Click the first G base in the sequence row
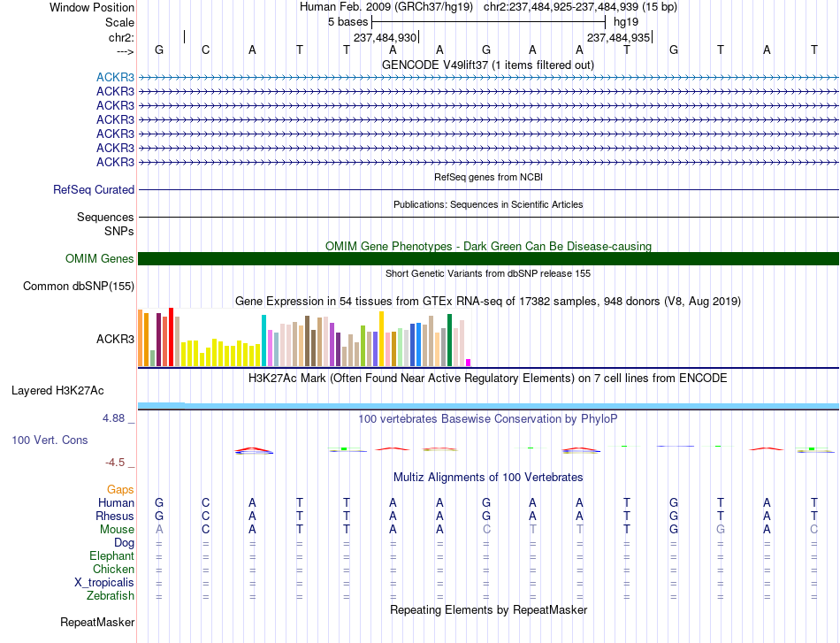This screenshot has width=840, height=643. click(x=159, y=50)
